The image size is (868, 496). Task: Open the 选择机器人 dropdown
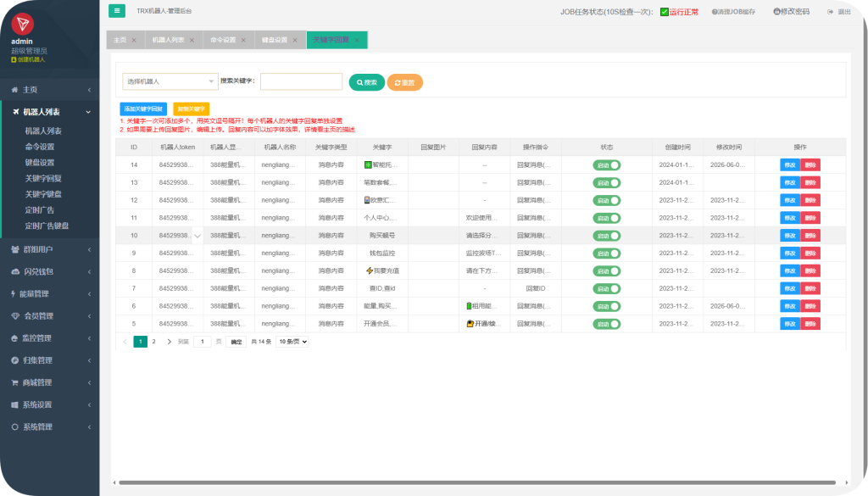(170, 81)
